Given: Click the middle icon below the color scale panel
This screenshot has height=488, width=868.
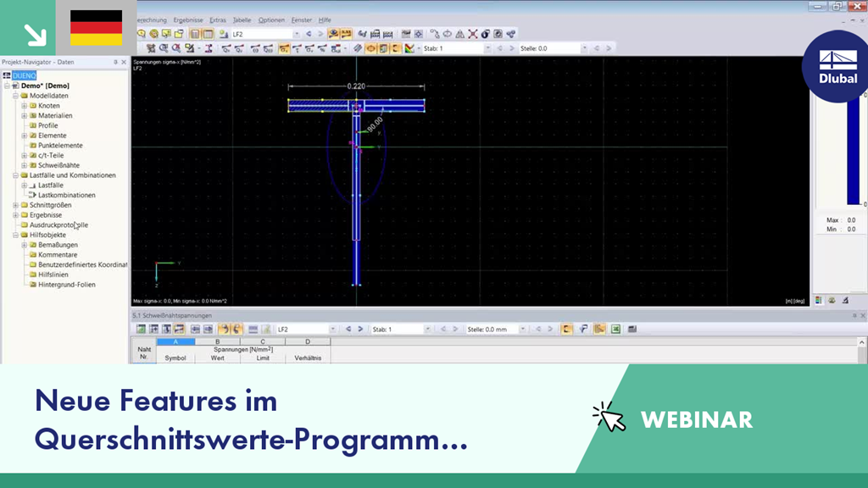Looking at the screenshot, I should click(x=832, y=301).
